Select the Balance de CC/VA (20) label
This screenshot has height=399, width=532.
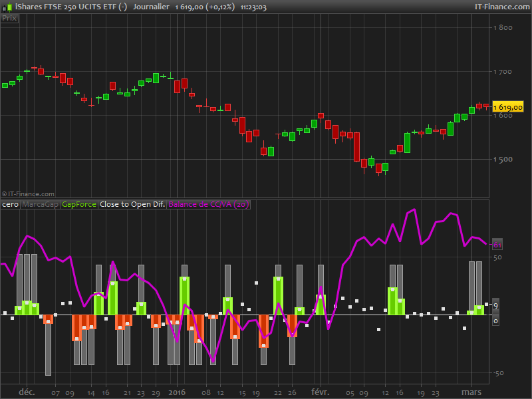point(209,204)
